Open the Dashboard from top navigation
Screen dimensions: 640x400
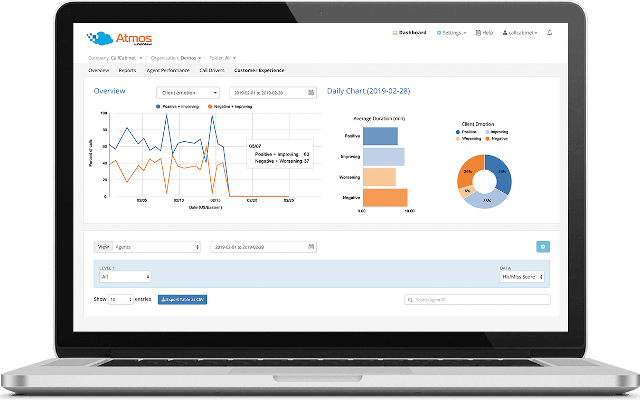coord(409,33)
